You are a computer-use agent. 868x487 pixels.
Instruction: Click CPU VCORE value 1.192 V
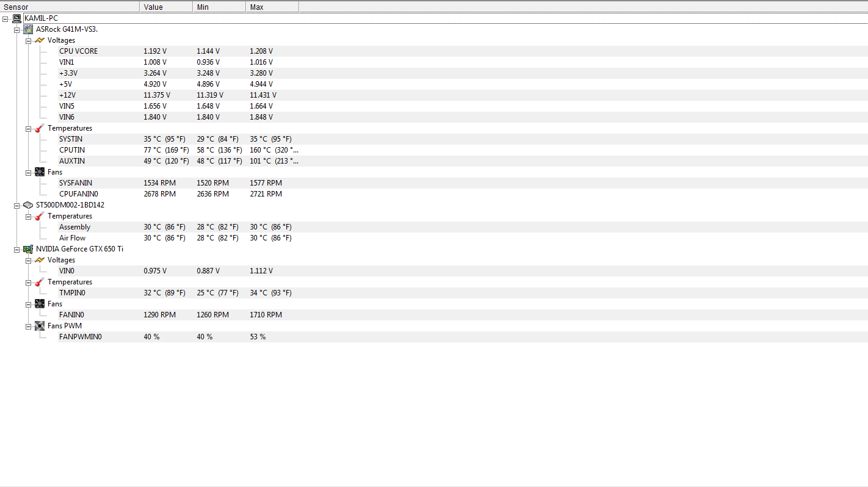155,51
